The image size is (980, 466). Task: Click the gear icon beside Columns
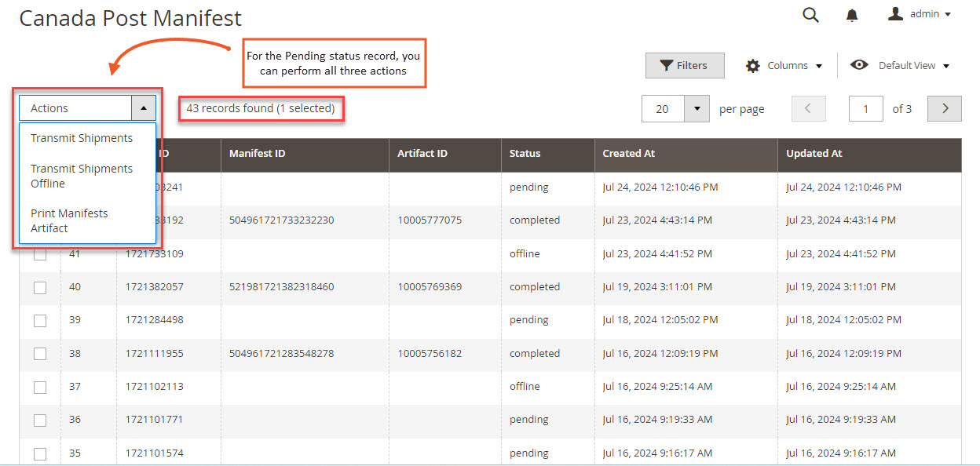tap(752, 66)
